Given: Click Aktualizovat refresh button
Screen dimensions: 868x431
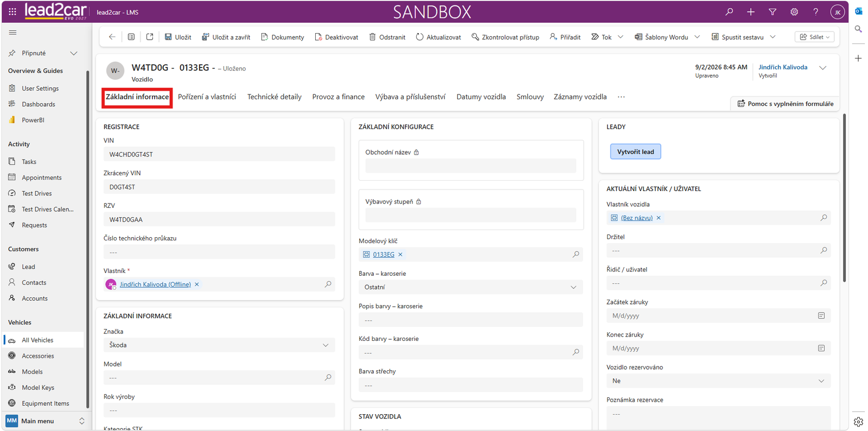Looking at the screenshot, I should tap(438, 37).
